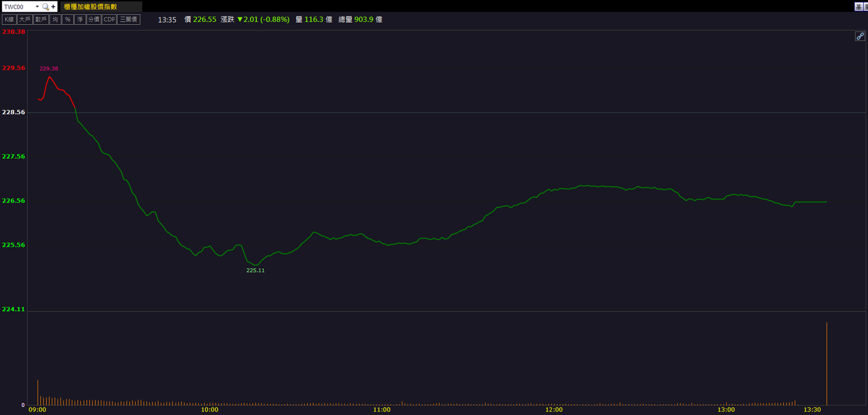
Task: Click the partially visible button beside 基
Action: pyautogui.click(x=866, y=7)
